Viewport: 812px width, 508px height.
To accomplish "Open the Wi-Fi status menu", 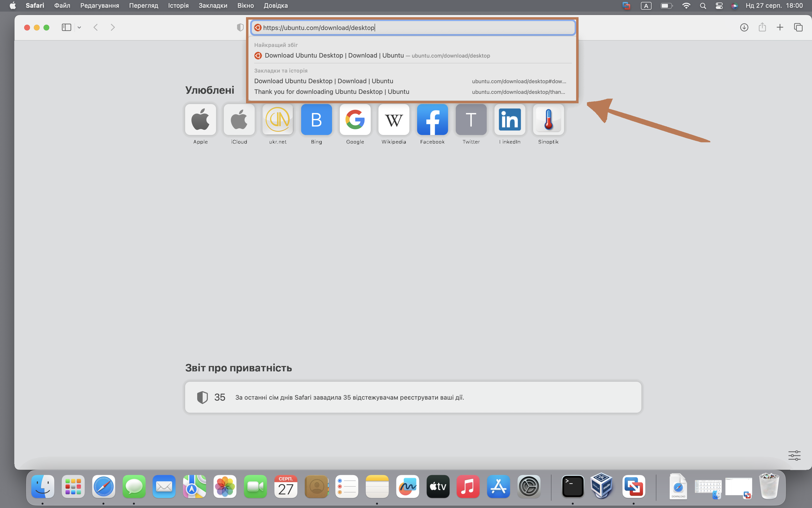I will 686,6.
